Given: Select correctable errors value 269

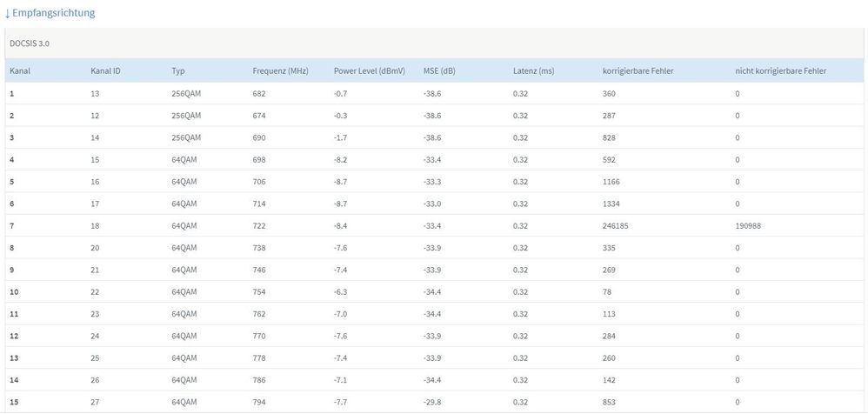Looking at the screenshot, I should tap(609, 270).
